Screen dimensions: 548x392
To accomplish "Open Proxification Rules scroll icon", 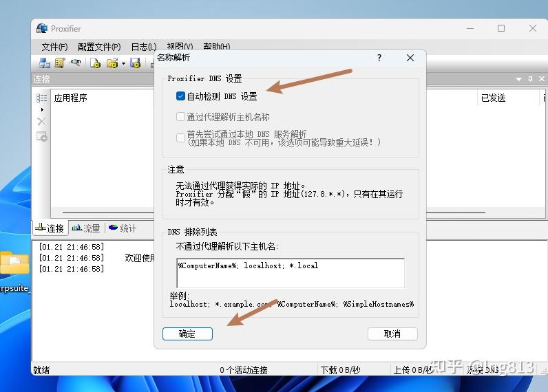I will tap(60, 63).
